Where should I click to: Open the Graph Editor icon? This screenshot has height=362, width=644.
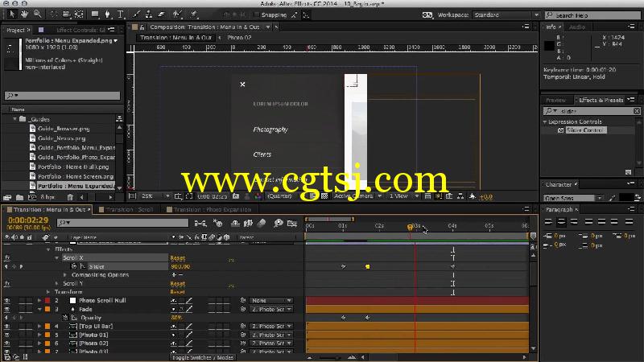pyautogui.click(x=292, y=224)
